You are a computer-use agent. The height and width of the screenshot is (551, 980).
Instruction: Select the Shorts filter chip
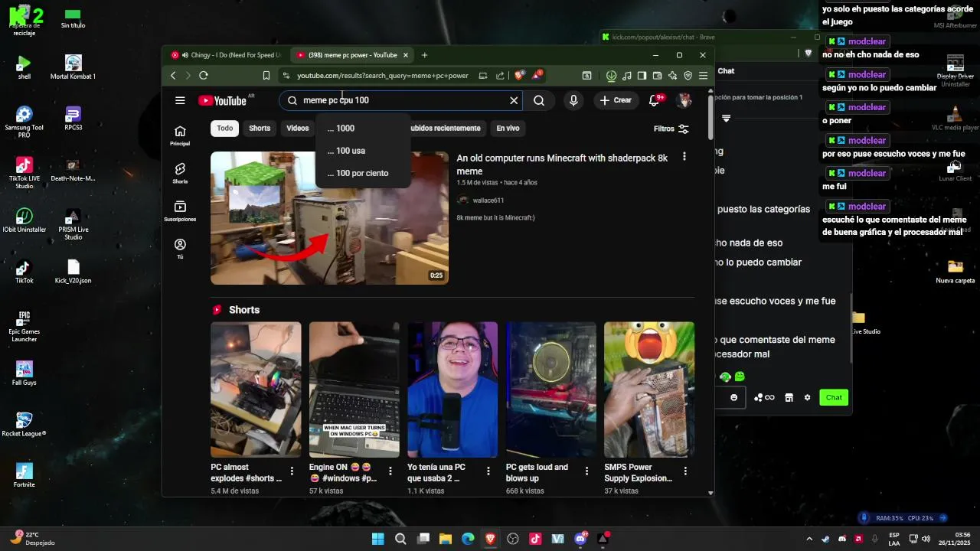tap(260, 129)
